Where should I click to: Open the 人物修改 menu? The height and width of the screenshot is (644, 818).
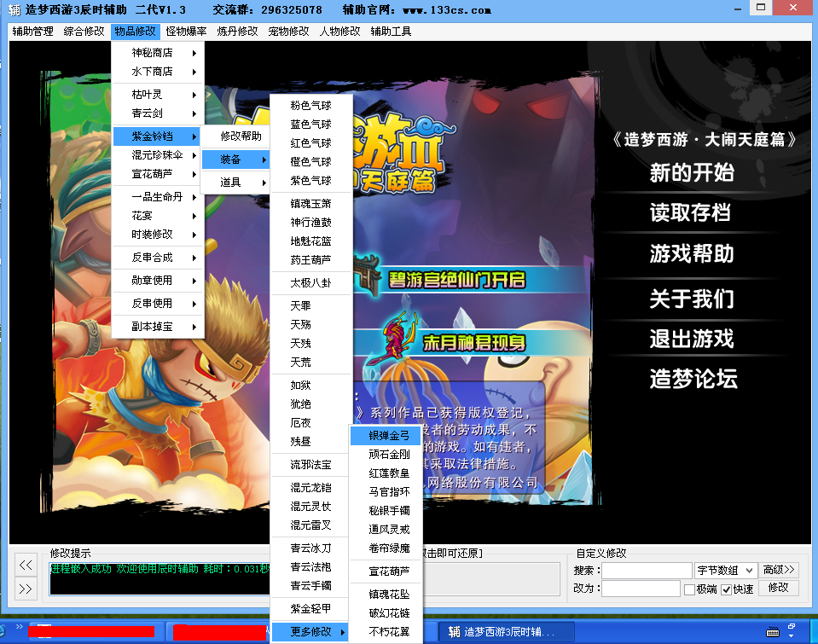click(339, 32)
